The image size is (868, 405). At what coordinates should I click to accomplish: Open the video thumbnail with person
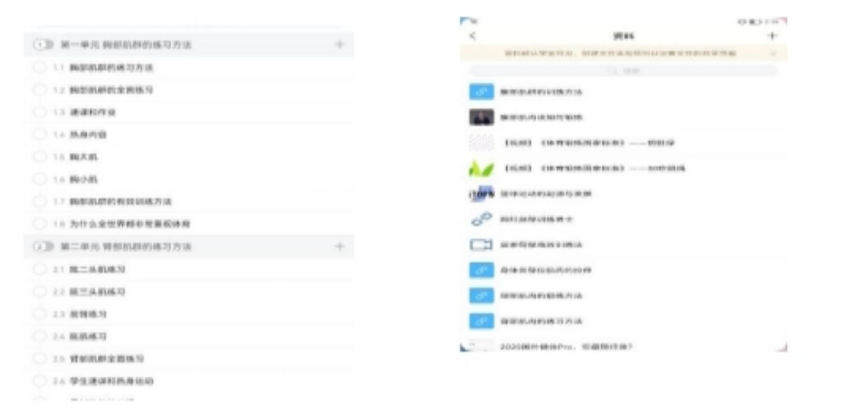(481, 117)
